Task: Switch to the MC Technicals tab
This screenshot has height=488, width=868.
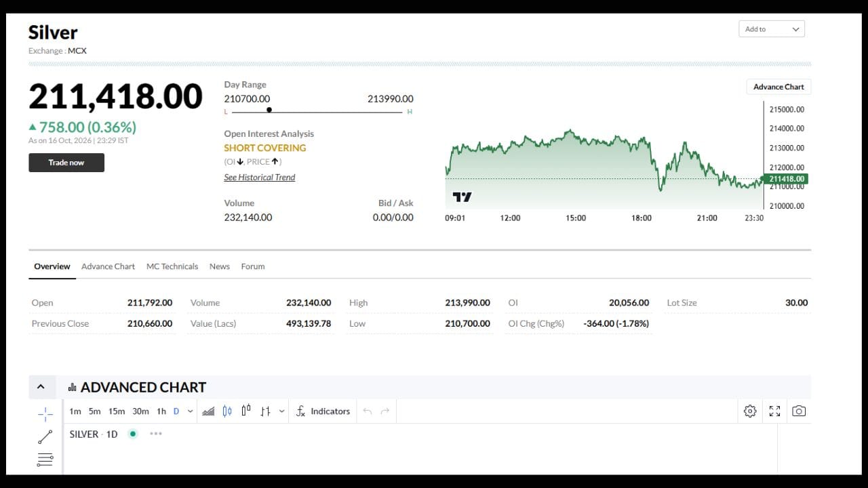Action: pos(172,266)
